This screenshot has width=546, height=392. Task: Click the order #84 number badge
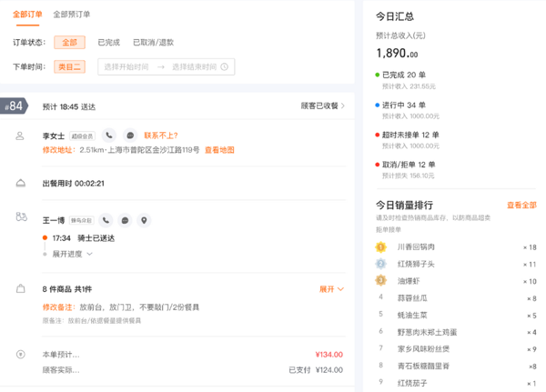[x=14, y=106]
